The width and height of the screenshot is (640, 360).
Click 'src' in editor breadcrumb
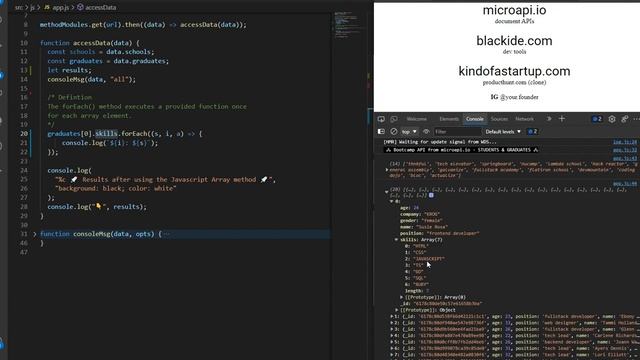(18, 7)
